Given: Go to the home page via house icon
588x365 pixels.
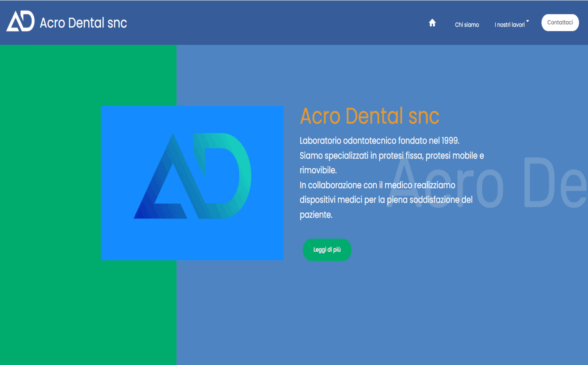Looking at the screenshot, I should (x=432, y=23).
